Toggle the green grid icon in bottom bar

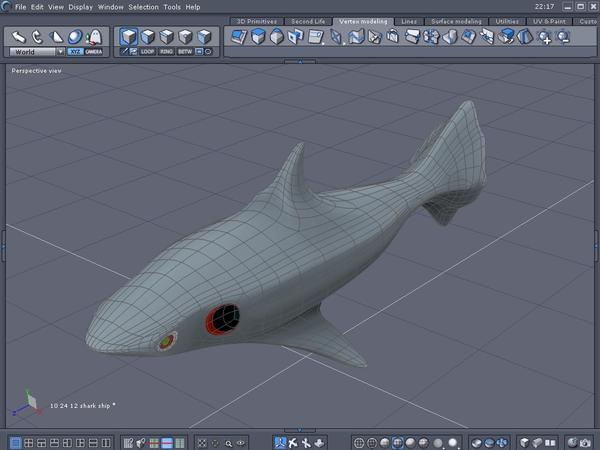point(179,443)
